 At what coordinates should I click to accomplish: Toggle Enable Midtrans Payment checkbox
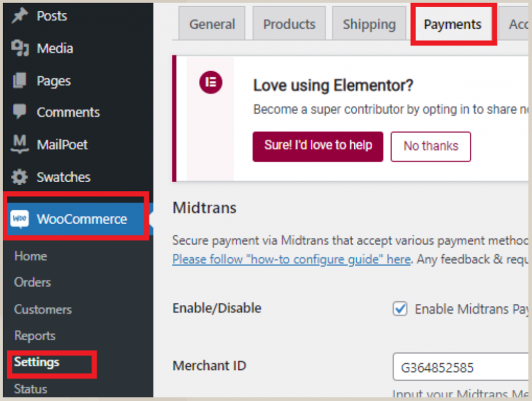tap(400, 308)
